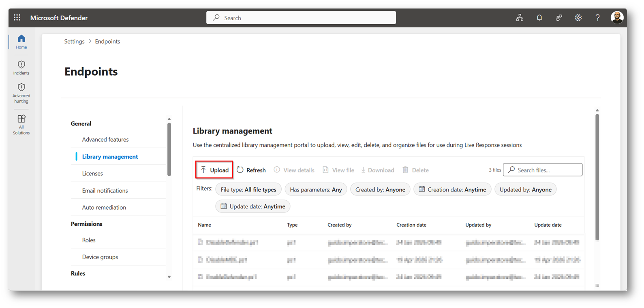Open the File type filter dropdown

click(x=248, y=189)
